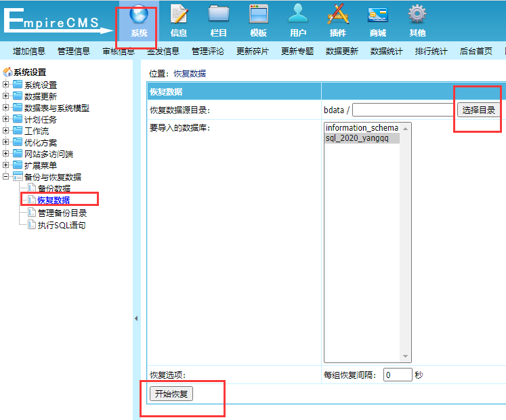The width and height of the screenshot is (506, 420).
Task: Click the folder icon beside 数据更新
Action: coord(18,96)
